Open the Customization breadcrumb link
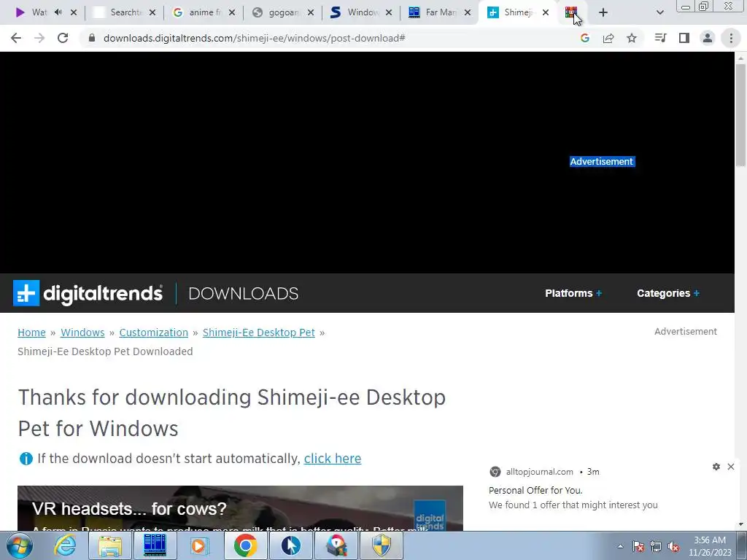747x560 pixels. pos(153,332)
